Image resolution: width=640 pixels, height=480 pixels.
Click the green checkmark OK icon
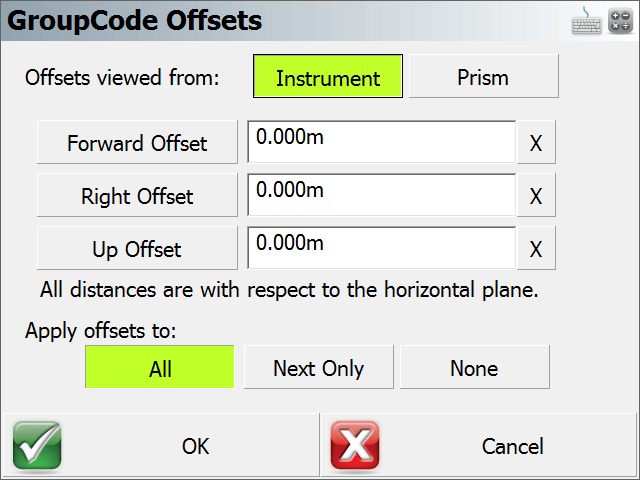click(x=37, y=445)
